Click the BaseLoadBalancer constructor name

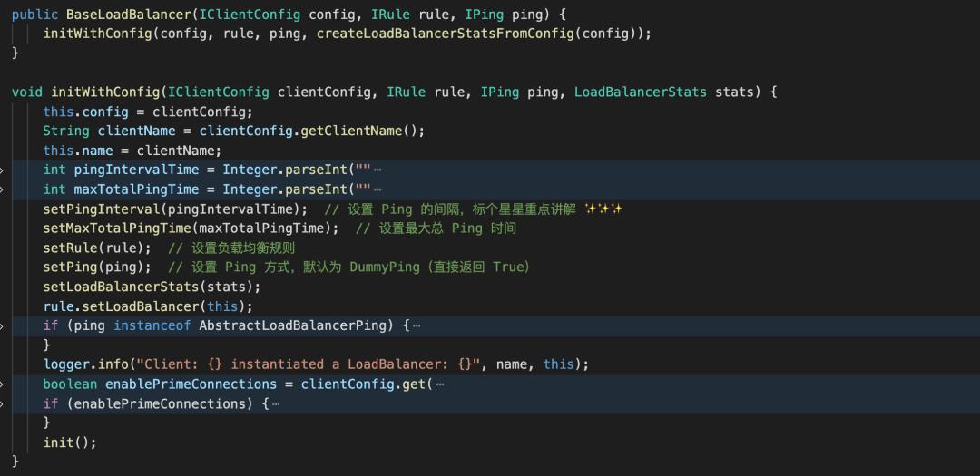coord(117,15)
